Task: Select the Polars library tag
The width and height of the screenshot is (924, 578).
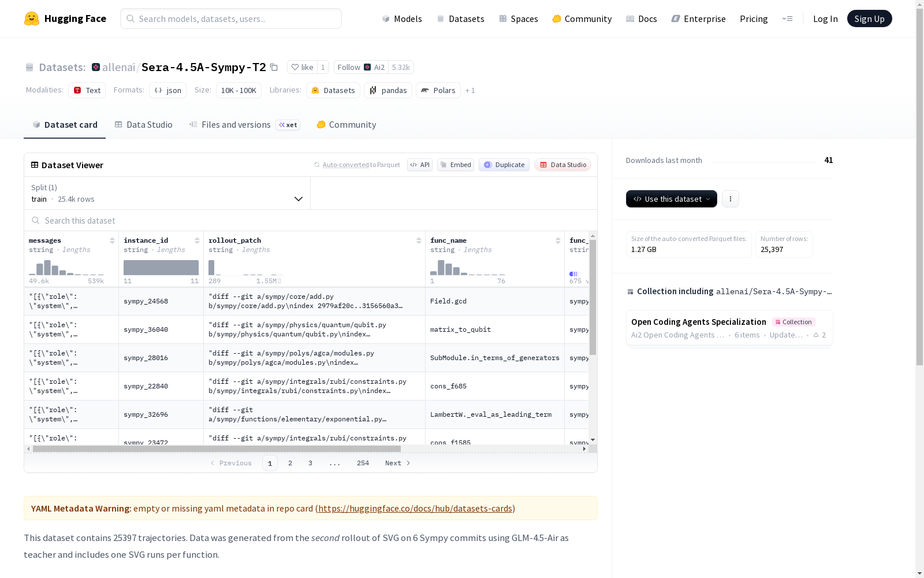Action: pyautogui.click(x=438, y=90)
